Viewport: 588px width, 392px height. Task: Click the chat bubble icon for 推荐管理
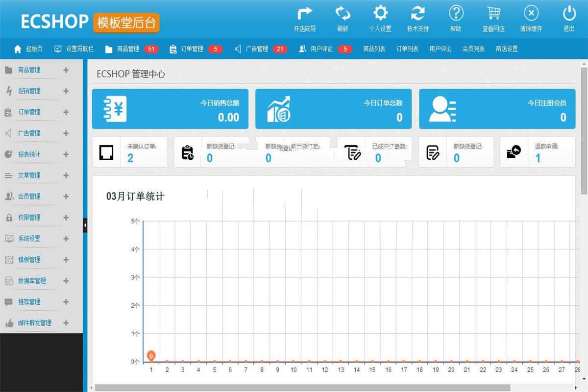[9, 302]
